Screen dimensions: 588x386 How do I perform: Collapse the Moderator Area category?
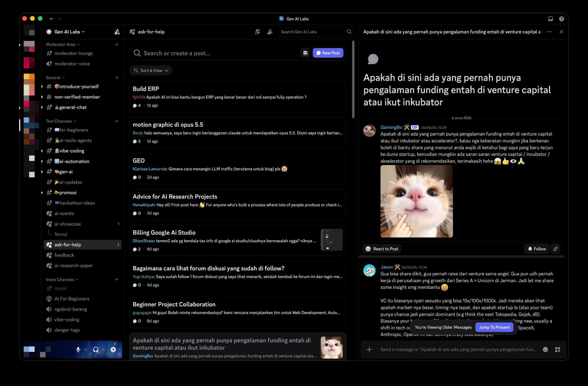(x=63, y=44)
